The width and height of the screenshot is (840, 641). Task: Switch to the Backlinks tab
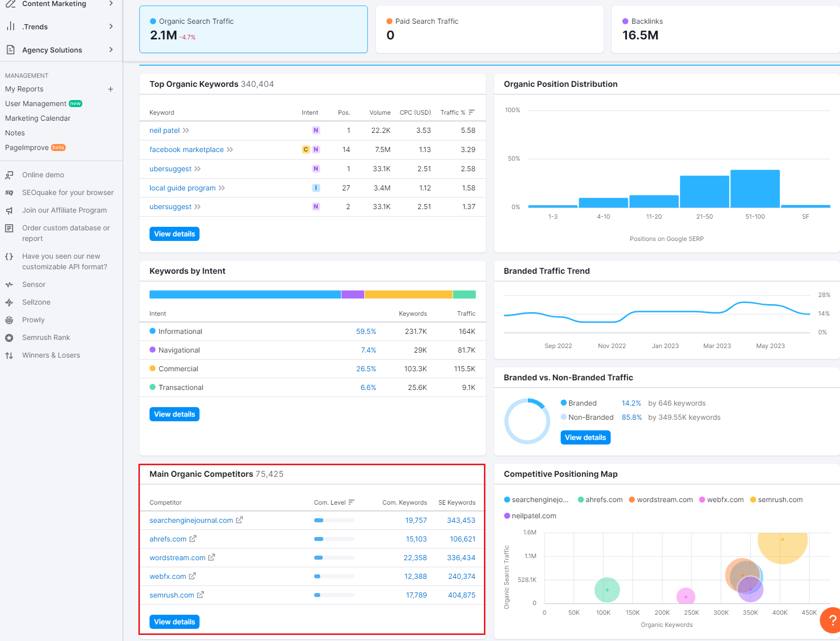pos(725,29)
